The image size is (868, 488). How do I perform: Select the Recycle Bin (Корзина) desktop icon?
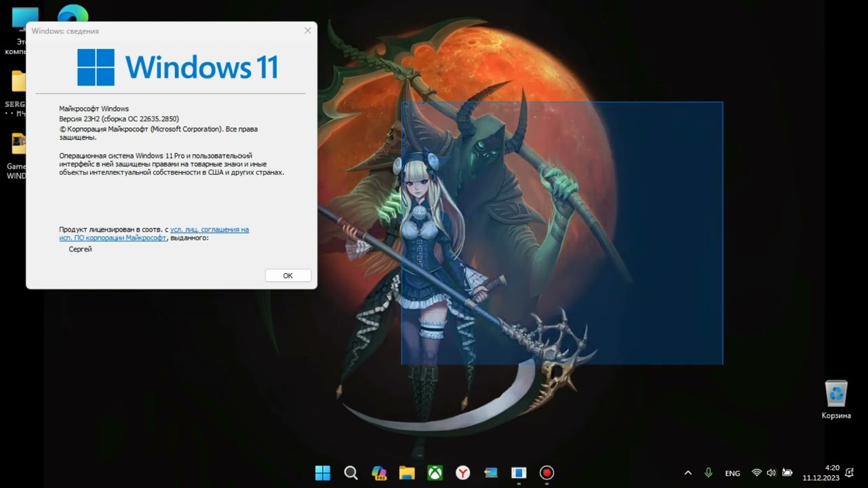[x=836, y=400]
